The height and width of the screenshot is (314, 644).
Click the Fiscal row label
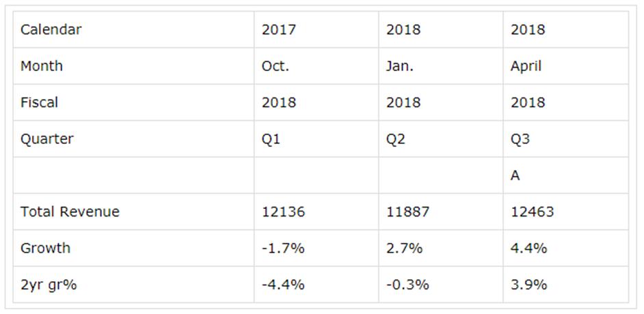tap(40, 102)
